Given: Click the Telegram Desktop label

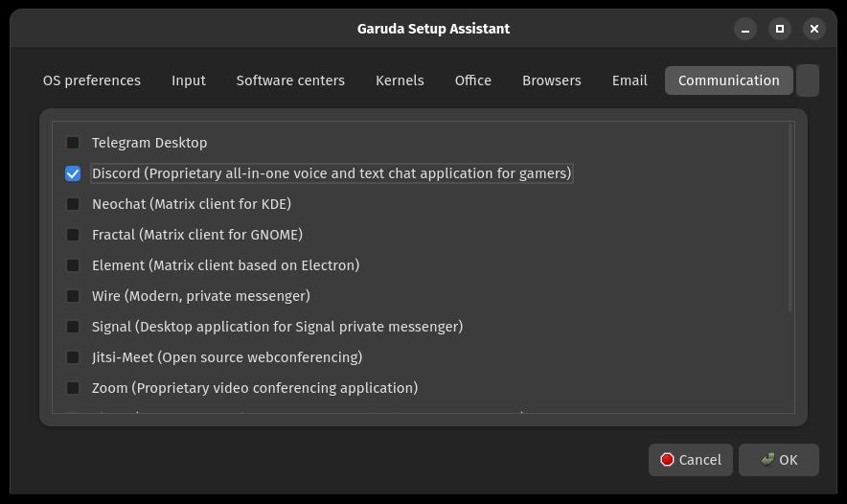Looking at the screenshot, I should [149, 143].
